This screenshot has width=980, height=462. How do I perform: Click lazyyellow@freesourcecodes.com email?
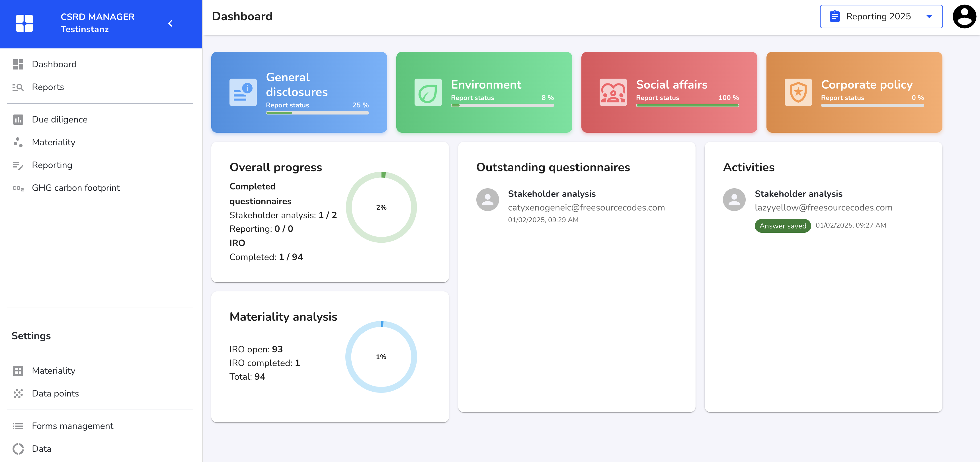click(x=823, y=208)
